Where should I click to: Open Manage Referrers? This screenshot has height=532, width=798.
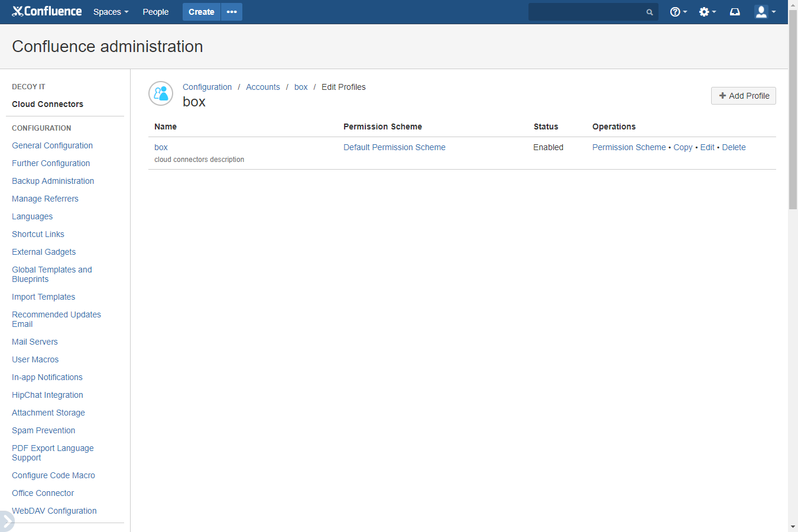pos(45,199)
